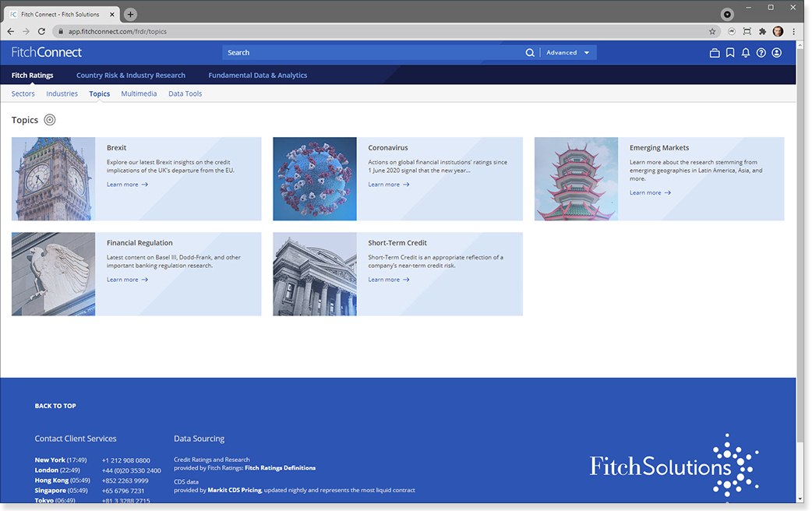Click Singapore phone +65 6796 7231
Viewport: 812px width, 511px height.
pos(122,491)
